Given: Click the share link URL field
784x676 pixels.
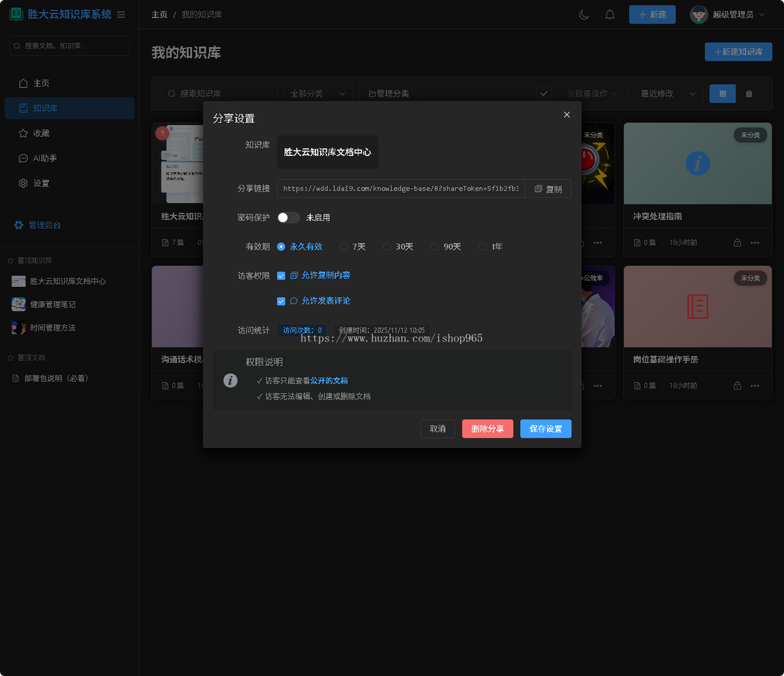Looking at the screenshot, I should (401, 189).
